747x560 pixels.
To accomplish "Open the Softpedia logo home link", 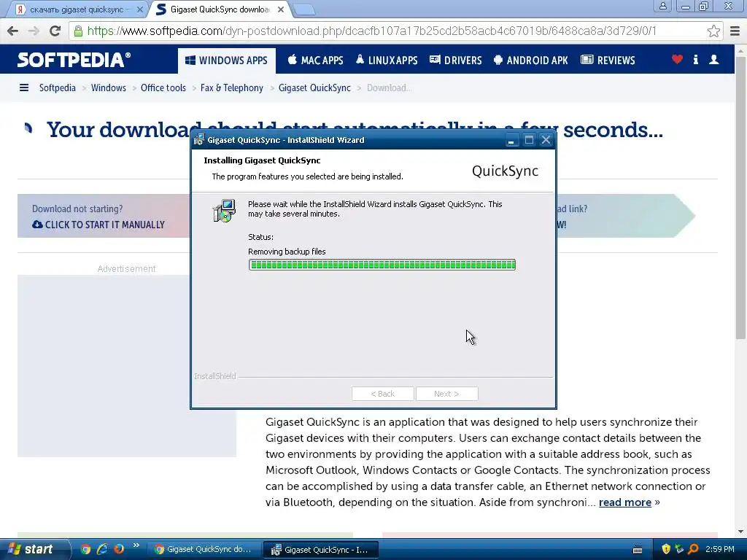I will tap(74, 60).
